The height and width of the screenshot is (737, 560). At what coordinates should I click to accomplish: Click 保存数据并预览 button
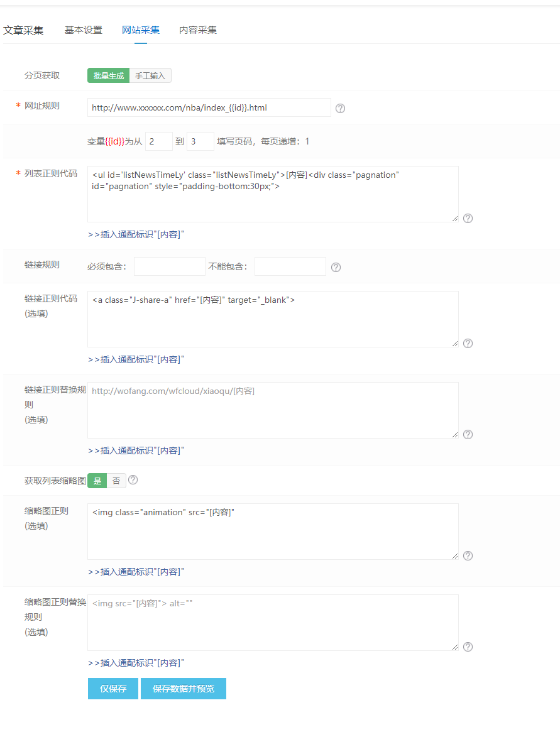[x=184, y=689]
